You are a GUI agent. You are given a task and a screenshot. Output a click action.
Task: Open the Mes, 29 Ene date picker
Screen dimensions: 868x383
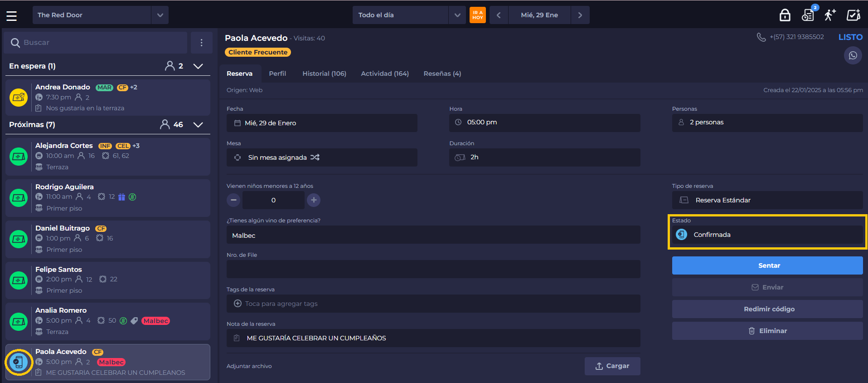click(x=539, y=15)
